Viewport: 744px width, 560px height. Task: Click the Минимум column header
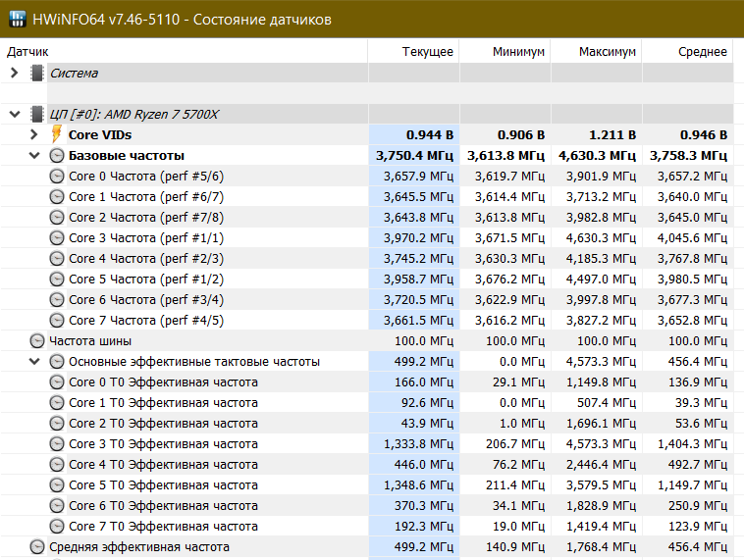505,51
